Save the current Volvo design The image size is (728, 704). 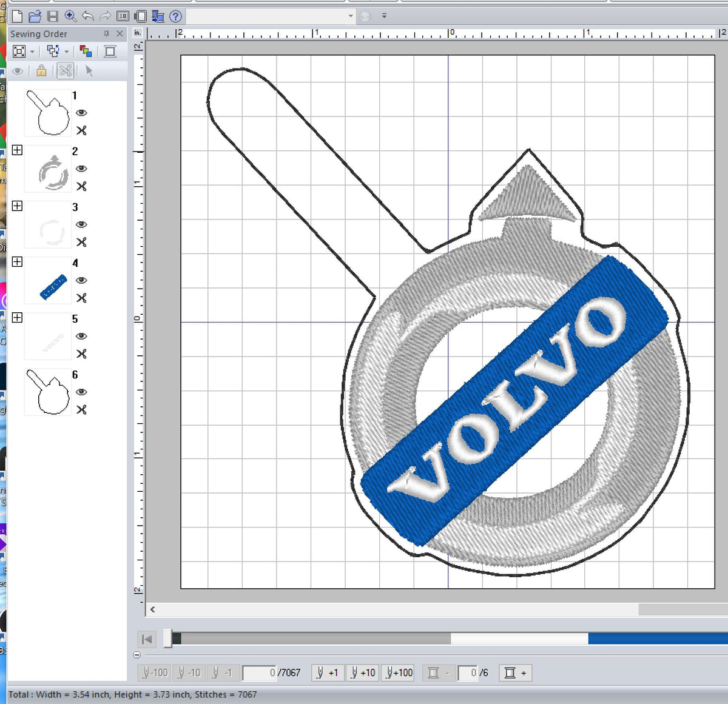pos(54,16)
